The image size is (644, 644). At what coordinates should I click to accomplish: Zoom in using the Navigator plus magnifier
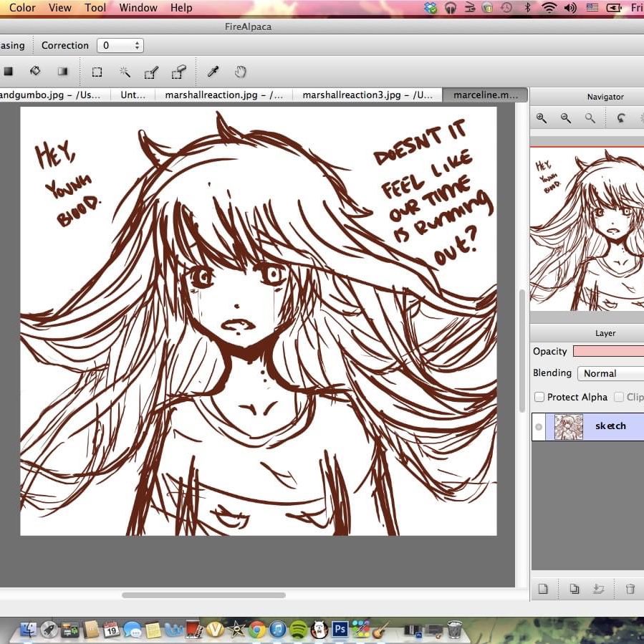tap(542, 118)
